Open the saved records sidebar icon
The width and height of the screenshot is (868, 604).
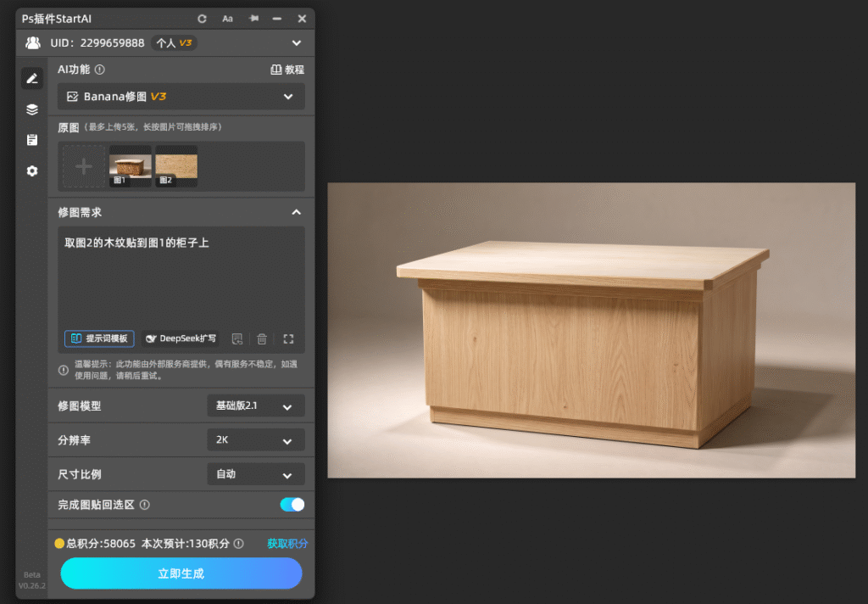click(32, 140)
